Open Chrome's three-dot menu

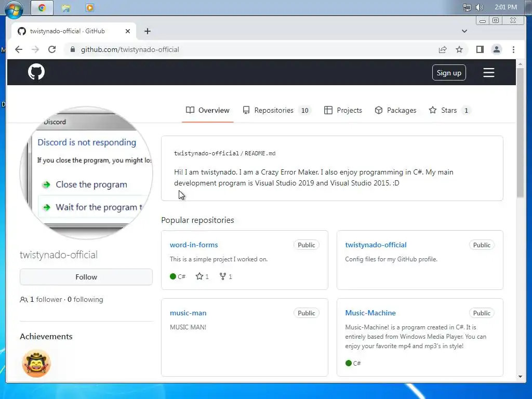click(x=513, y=49)
